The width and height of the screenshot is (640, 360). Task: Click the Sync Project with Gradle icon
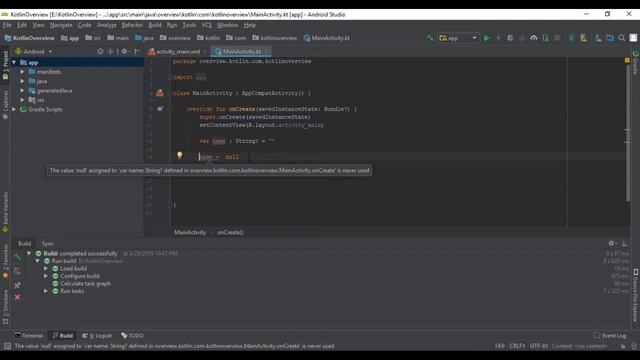(x=571, y=38)
